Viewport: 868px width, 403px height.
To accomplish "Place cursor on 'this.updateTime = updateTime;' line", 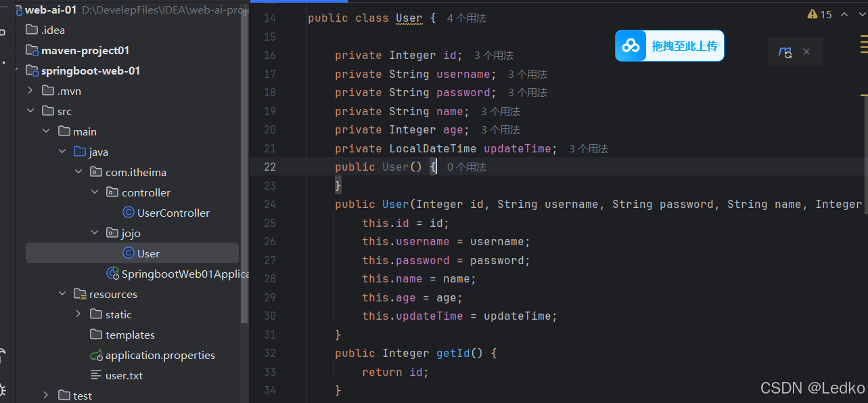I will click(459, 316).
